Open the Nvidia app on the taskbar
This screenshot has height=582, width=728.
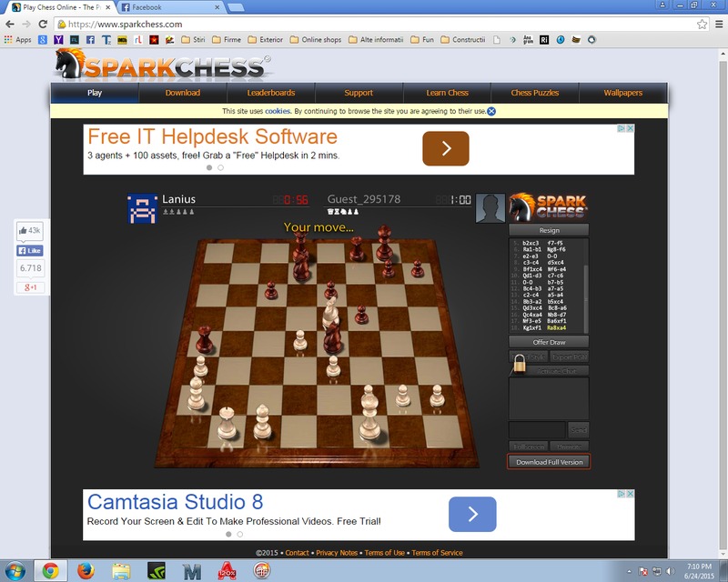pyautogui.click(x=157, y=571)
